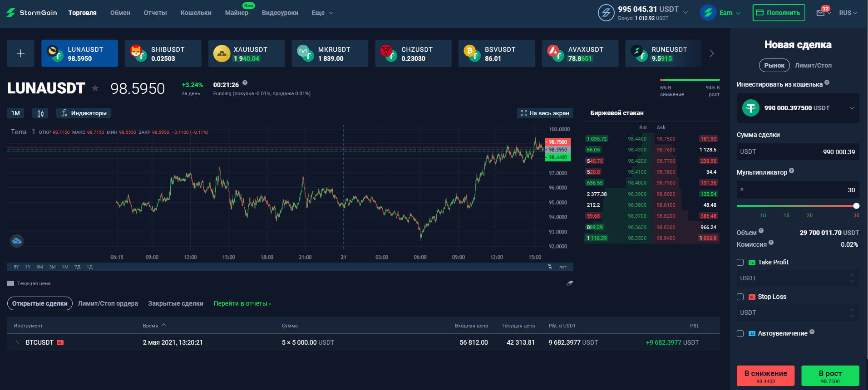Image resolution: width=868 pixels, height=390 pixels.
Task: Open the Торговля menu item
Action: 82,13
